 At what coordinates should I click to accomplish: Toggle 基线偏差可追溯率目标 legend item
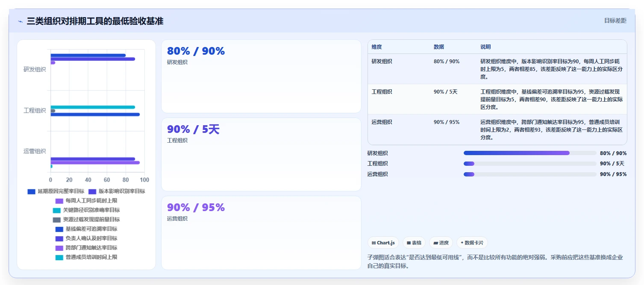86,229
